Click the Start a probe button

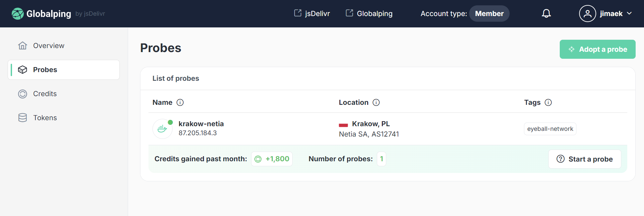[584, 159]
